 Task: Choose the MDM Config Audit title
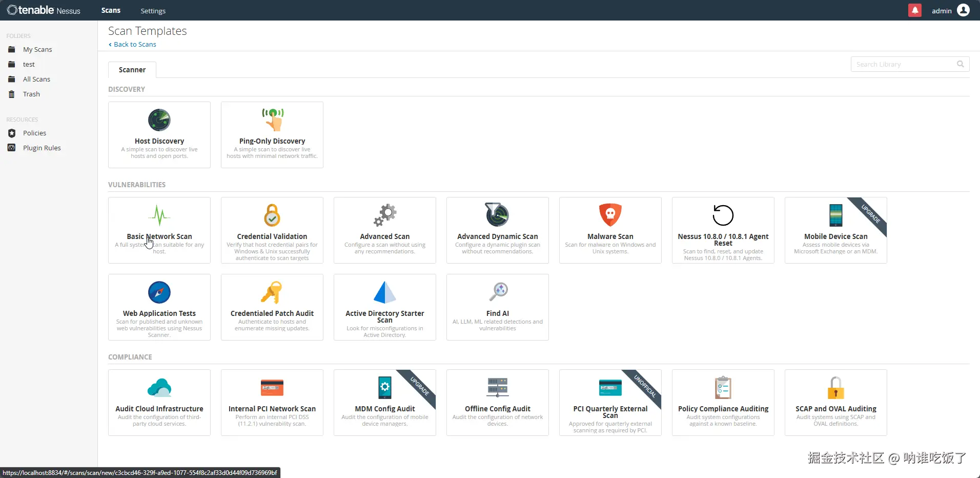click(x=385, y=409)
